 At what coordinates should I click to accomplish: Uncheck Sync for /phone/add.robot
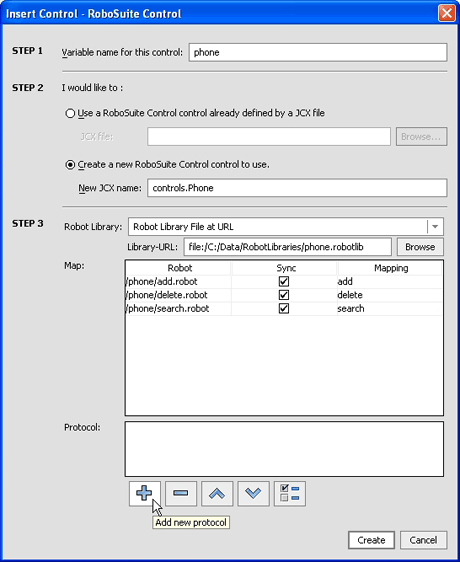click(x=284, y=281)
